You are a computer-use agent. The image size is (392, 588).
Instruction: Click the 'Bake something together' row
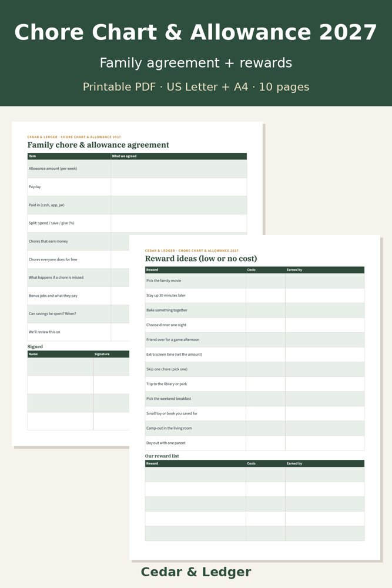pyautogui.click(x=254, y=310)
